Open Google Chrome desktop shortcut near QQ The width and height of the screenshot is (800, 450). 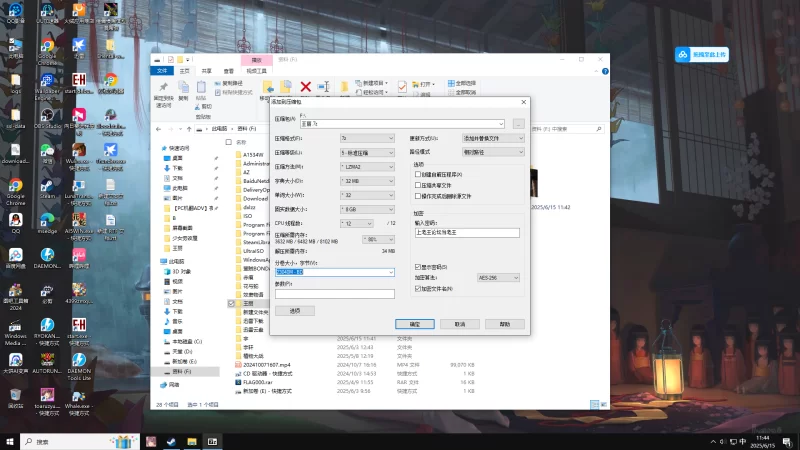15,191
